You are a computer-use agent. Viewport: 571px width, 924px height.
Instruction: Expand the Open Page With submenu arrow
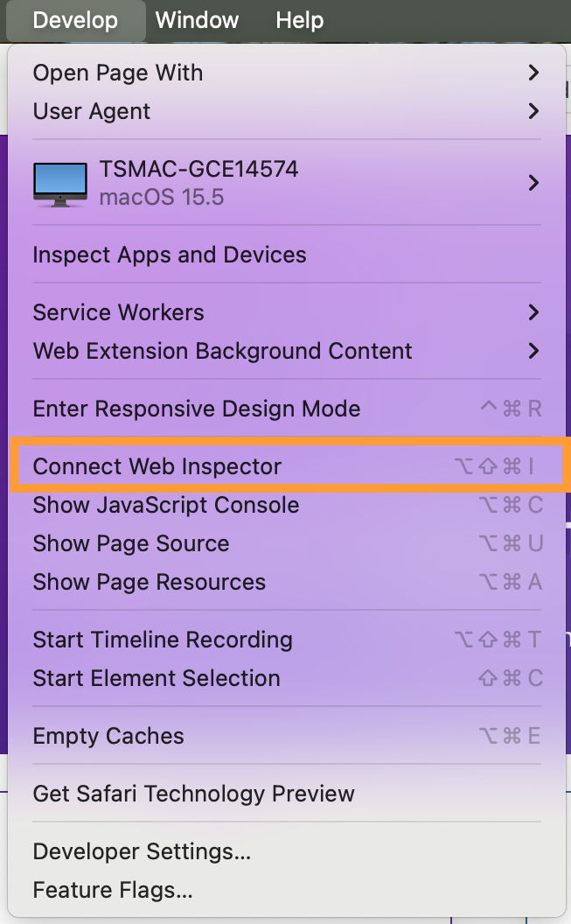[533, 73]
